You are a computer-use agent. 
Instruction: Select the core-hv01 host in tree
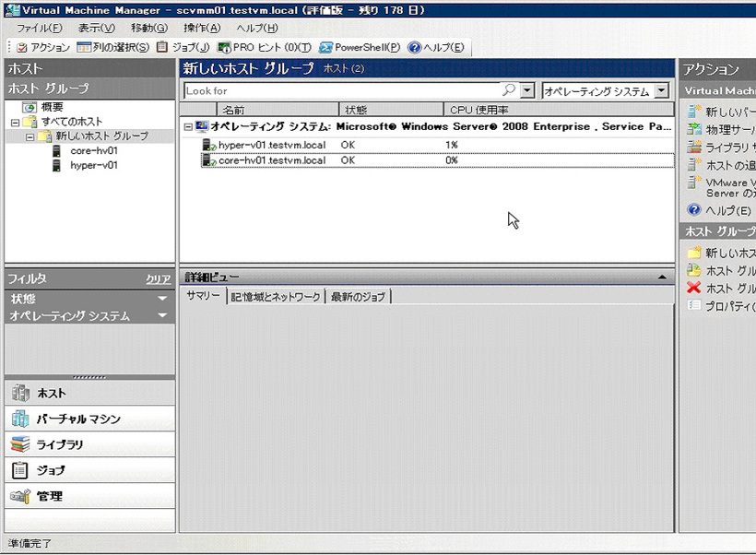(x=94, y=150)
